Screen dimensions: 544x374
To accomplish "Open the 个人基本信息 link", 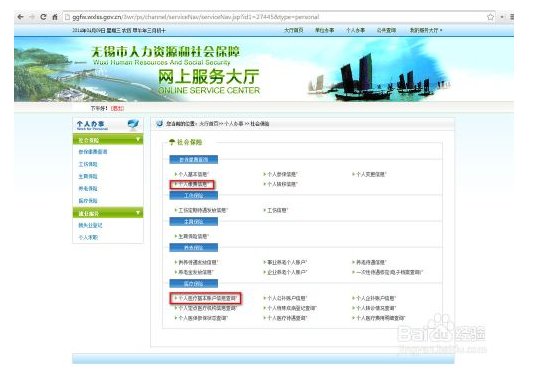I will pyautogui.click(x=192, y=174).
